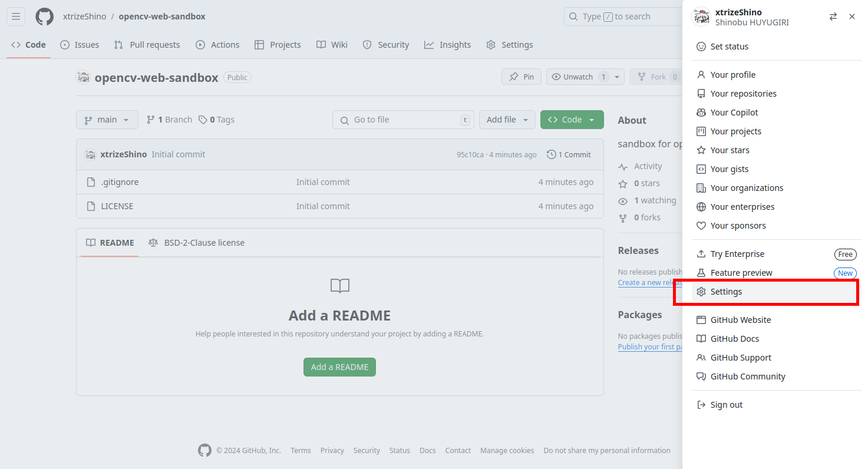The height and width of the screenshot is (469, 868).
Task: Open the Add file dropdown
Action: [507, 120]
